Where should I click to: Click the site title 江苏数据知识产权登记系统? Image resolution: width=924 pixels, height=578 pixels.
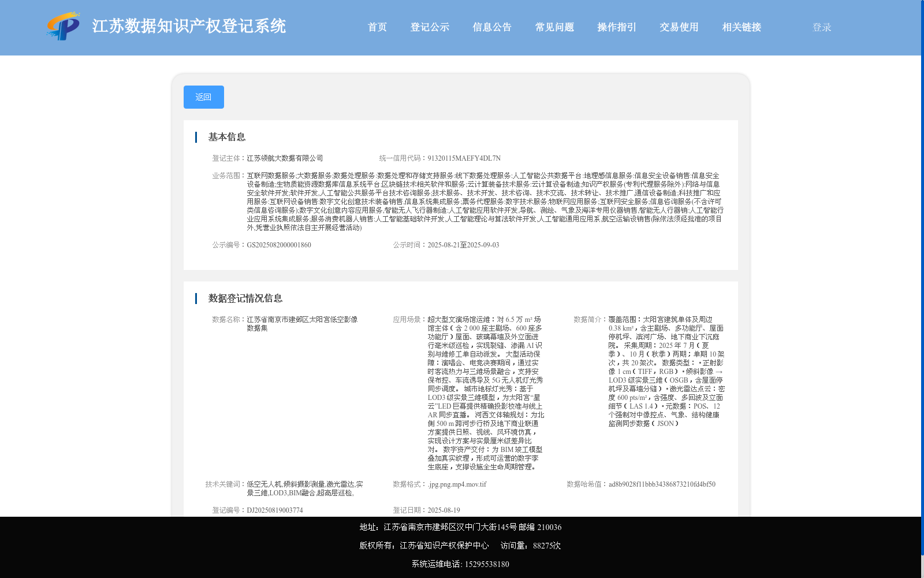coord(189,26)
